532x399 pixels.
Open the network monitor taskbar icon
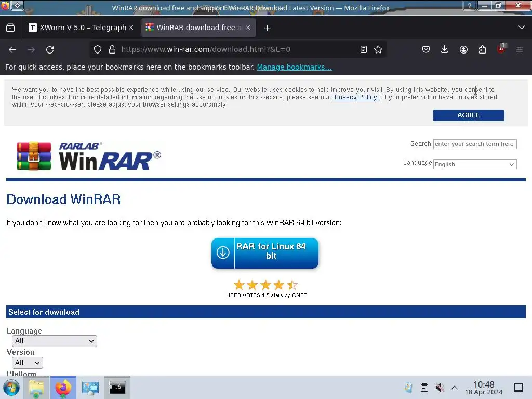click(x=90, y=388)
